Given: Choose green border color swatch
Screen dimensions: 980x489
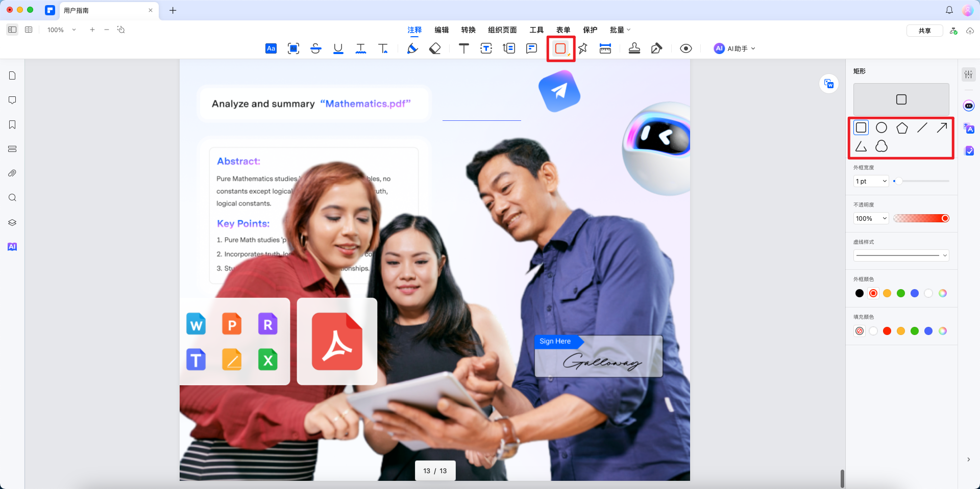Looking at the screenshot, I should [901, 293].
